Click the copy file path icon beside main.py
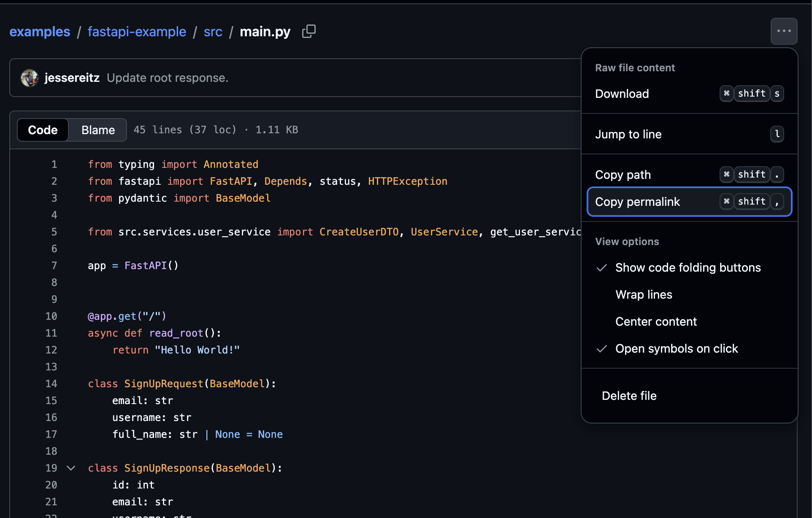 (309, 31)
